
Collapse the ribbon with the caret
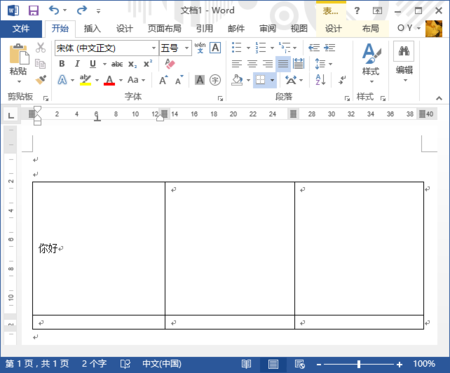(439, 98)
